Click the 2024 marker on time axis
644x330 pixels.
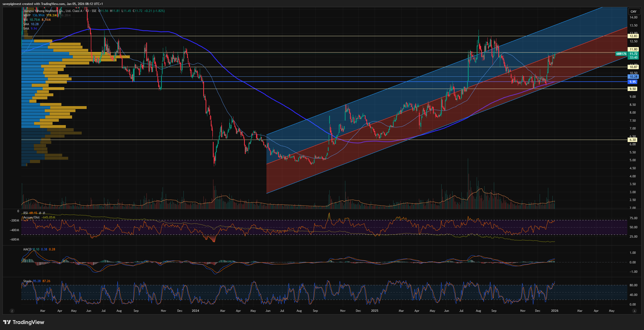click(195, 311)
